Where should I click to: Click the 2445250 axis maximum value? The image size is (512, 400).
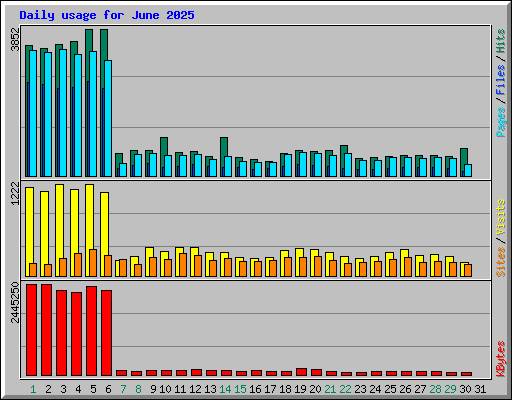pos(15,303)
